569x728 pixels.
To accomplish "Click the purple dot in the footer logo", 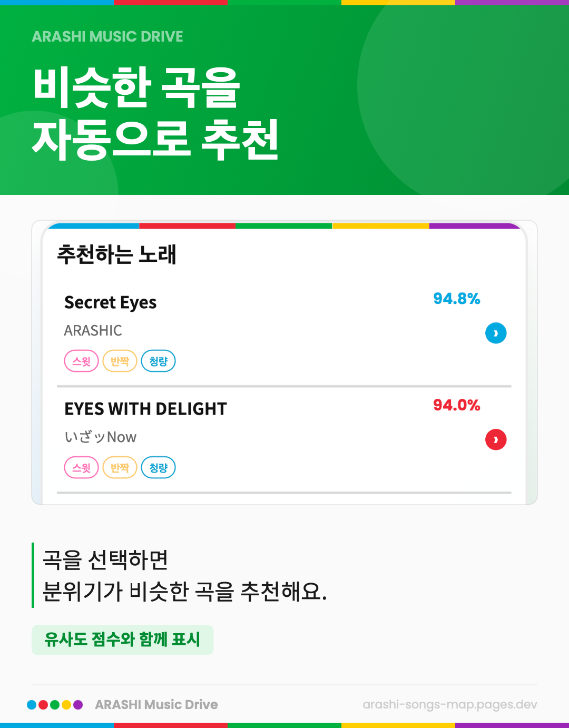I will point(78,705).
